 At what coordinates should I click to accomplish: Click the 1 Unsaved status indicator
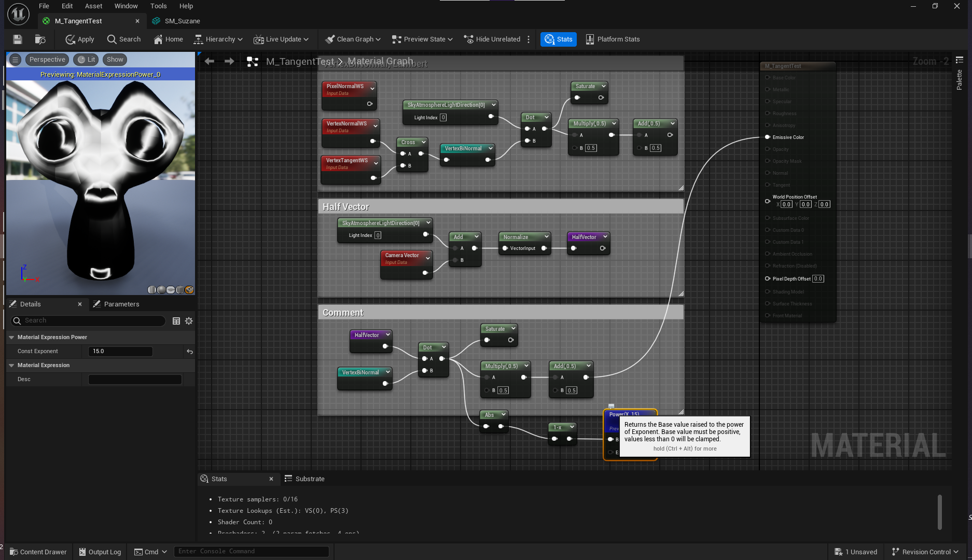click(856, 552)
